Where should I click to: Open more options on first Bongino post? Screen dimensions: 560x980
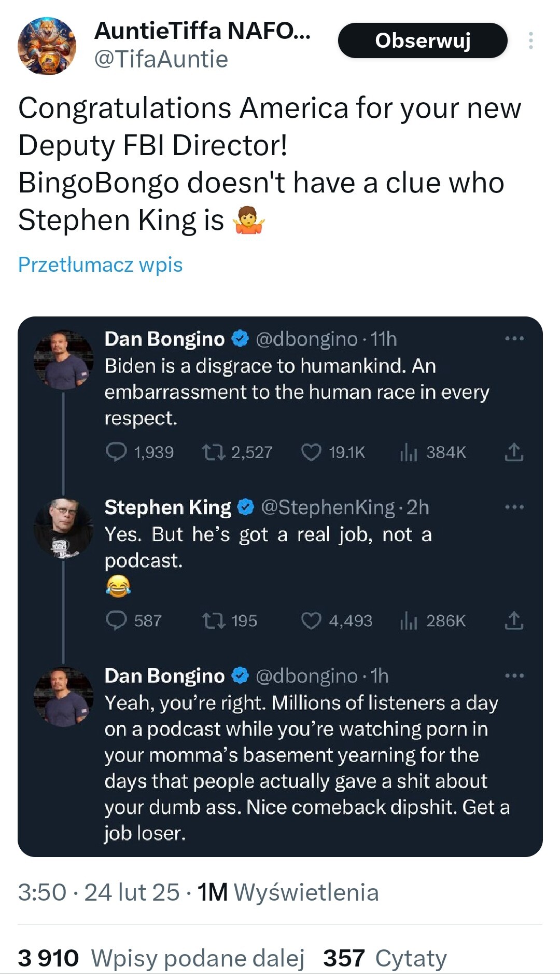coord(514,339)
